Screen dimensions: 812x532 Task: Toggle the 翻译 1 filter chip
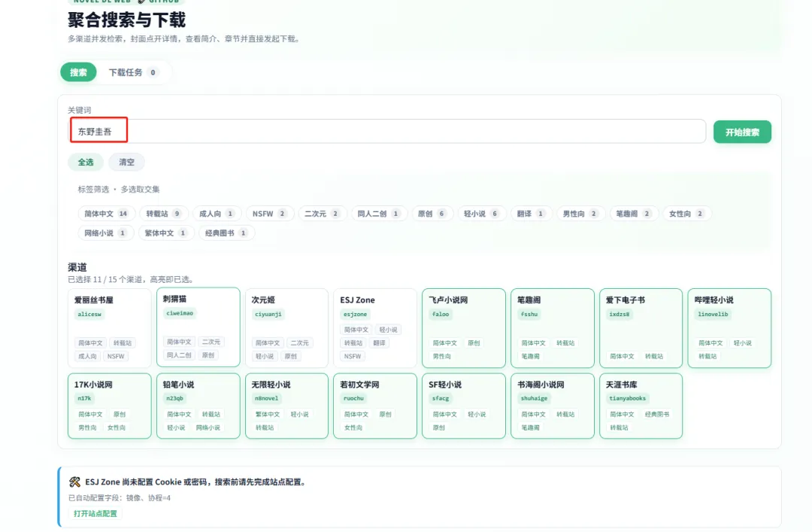tap(532, 214)
